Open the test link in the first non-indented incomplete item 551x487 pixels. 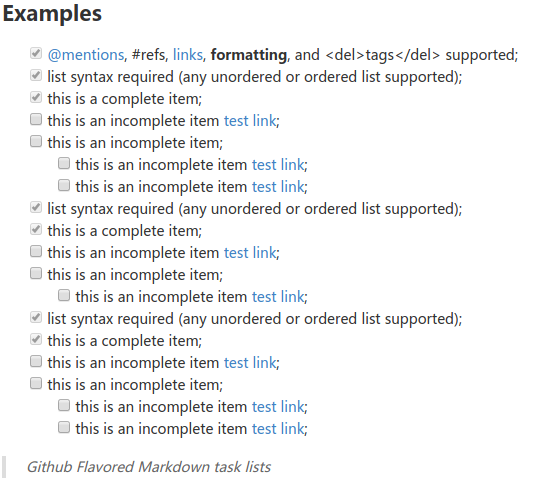(x=250, y=121)
